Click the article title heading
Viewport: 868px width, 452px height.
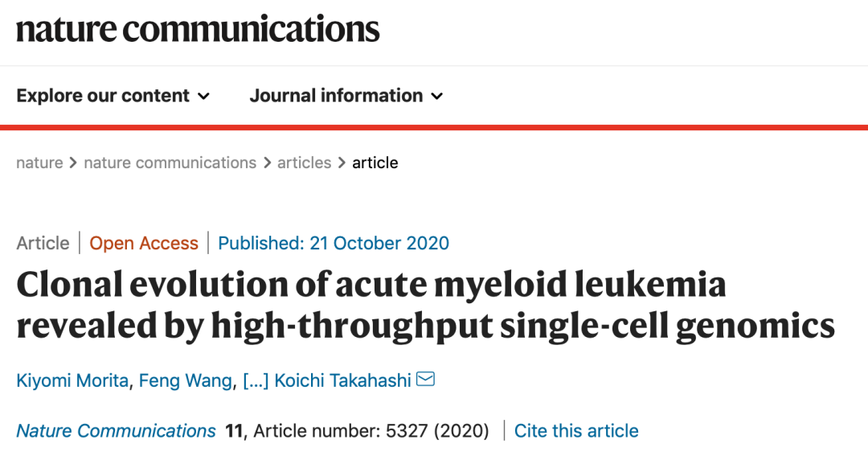coord(425,306)
